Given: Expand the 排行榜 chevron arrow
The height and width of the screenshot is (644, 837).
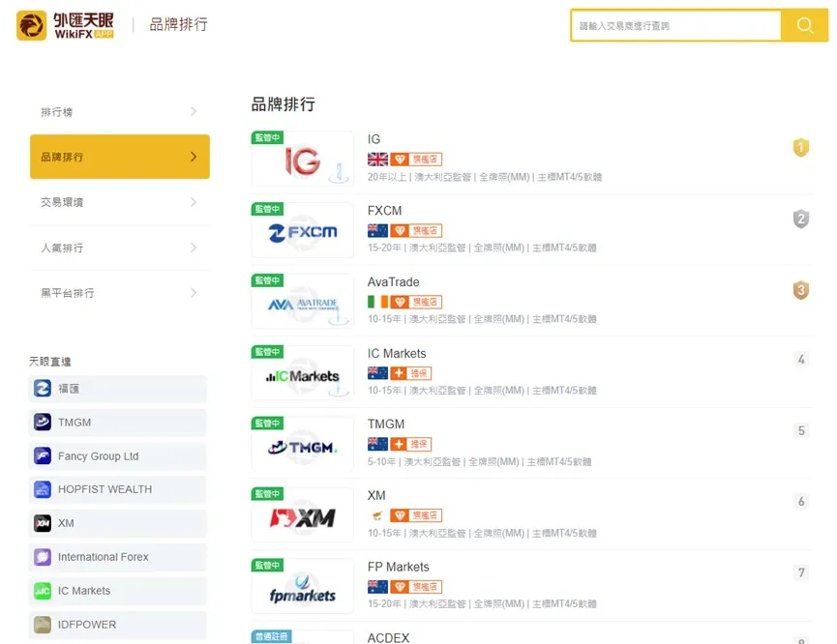Looking at the screenshot, I should pyautogui.click(x=194, y=111).
